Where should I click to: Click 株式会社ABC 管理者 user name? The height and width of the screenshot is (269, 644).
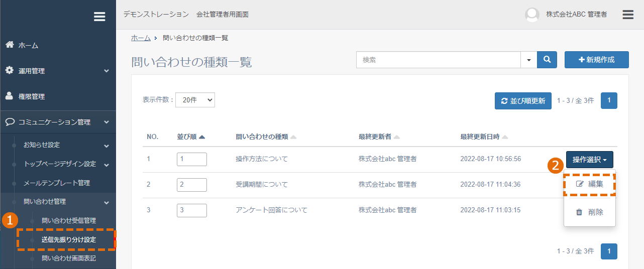(x=576, y=15)
